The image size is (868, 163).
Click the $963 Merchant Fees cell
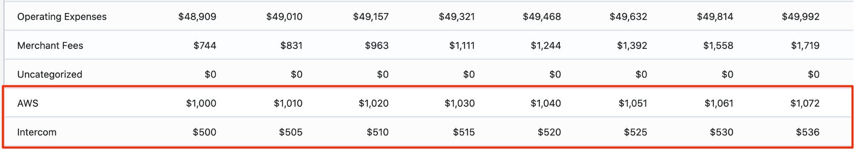pos(377,46)
